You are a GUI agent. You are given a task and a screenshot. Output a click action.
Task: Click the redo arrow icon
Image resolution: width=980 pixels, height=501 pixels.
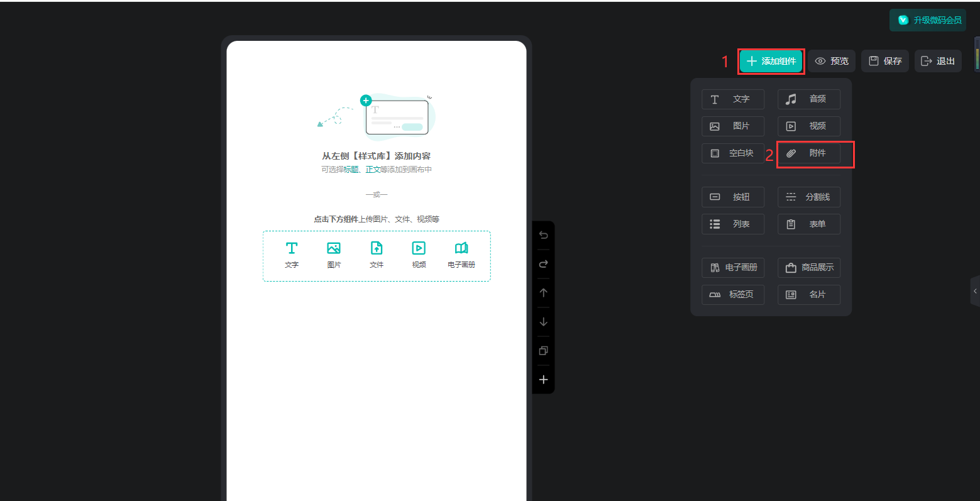click(x=543, y=264)
